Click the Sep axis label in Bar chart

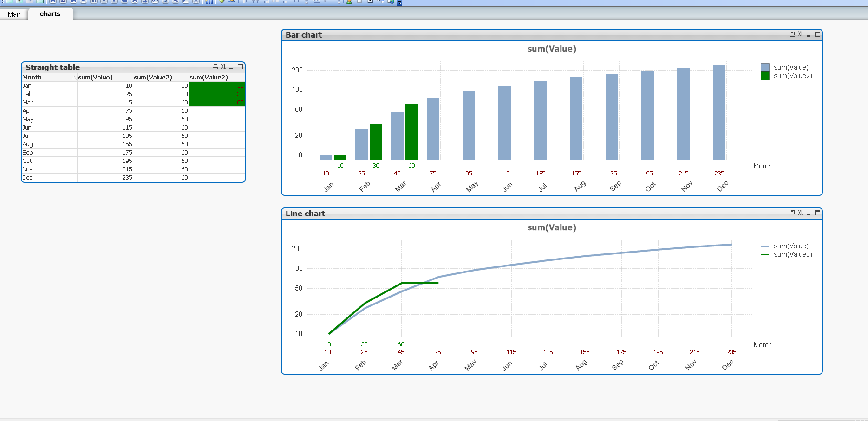tap(615, 186)
